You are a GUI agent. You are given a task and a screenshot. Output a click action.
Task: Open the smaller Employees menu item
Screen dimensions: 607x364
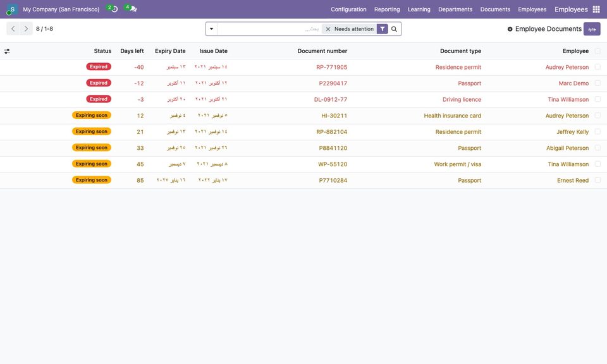coord(532,9)
